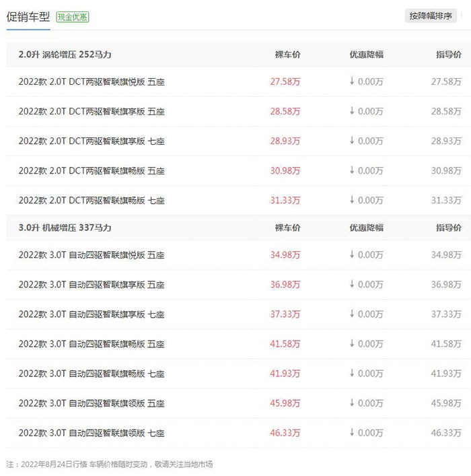This screenshot has height=476, width=471.
Task: Click down arrow in 34.98万 row discount
Action: tap(352, 254)
